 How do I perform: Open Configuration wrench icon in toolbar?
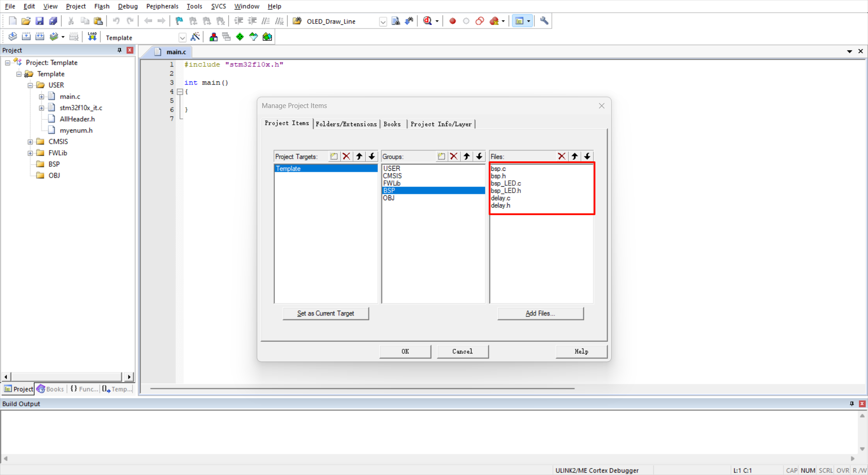click(x=544, y=21)
